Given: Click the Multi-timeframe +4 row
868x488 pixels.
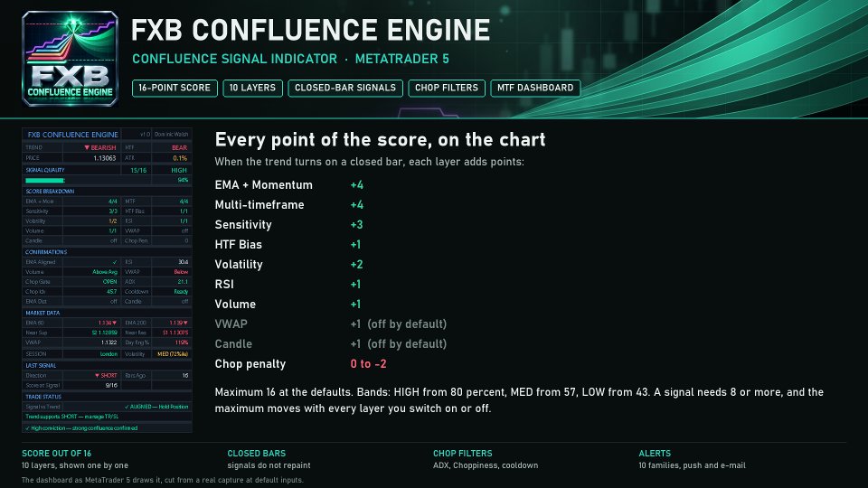Looking at the screenshot, I should tap(289, 205).
